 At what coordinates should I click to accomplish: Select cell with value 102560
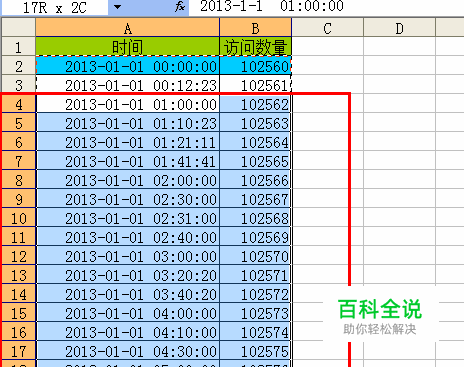point(256,66)
